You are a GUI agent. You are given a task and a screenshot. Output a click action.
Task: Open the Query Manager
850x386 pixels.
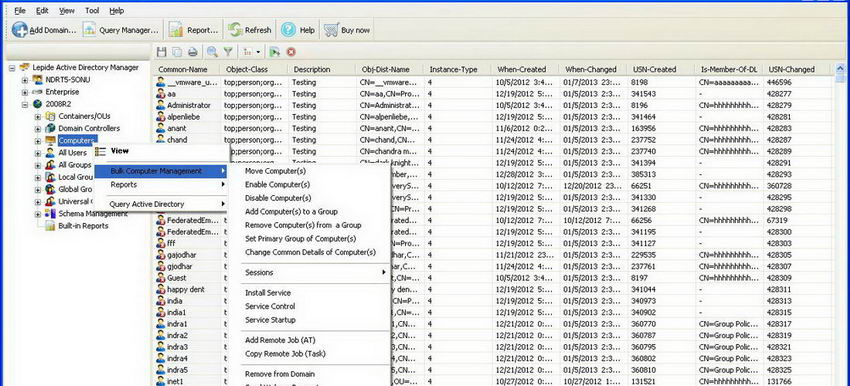(120, 30)
